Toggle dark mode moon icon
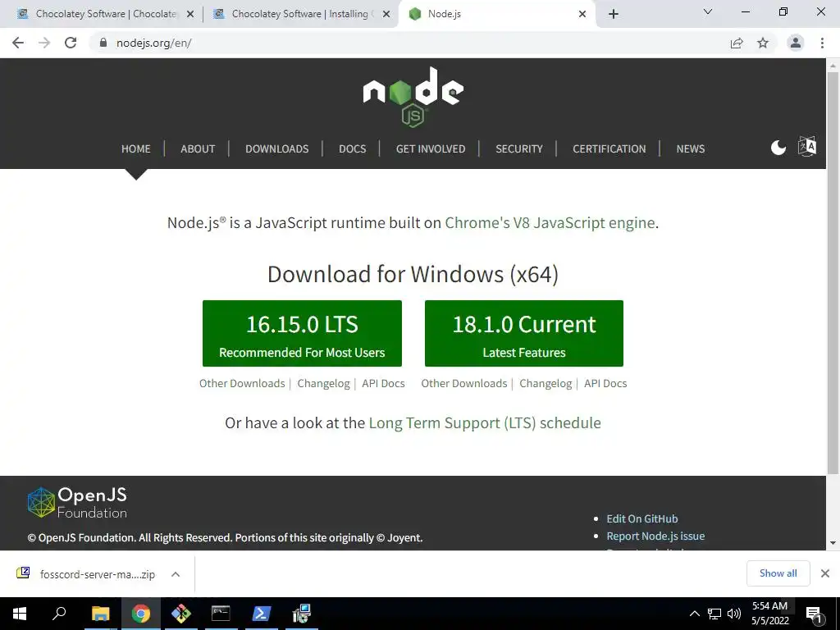Image resolution: width=840 pixels, height=630 pixels. click(x=778, y=148)
